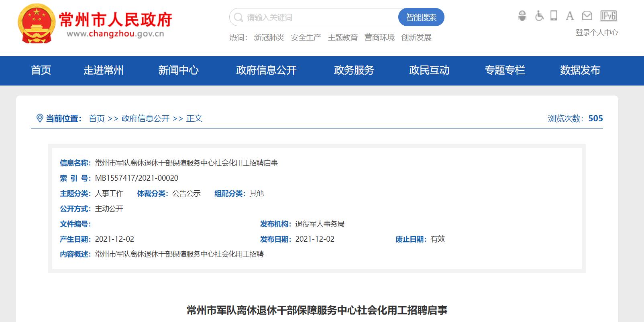Screen dimensions: 644x322
Task: Click the 文件编号 label
Action: (x=75, y=224)
